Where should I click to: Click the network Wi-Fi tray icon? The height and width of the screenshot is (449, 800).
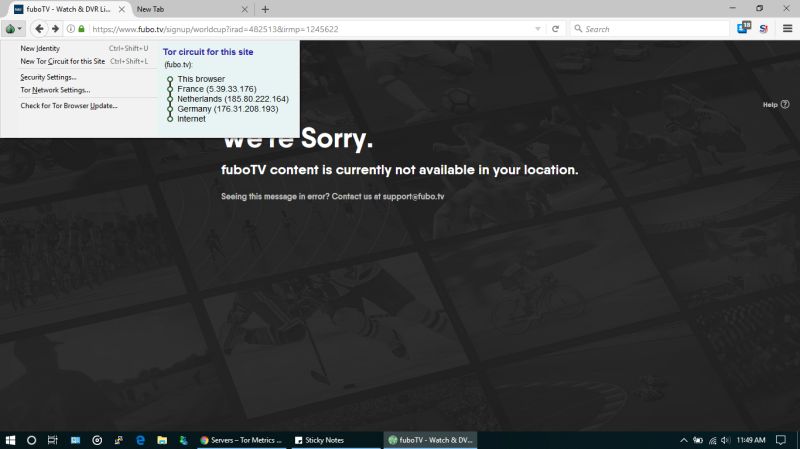[712, 440]
